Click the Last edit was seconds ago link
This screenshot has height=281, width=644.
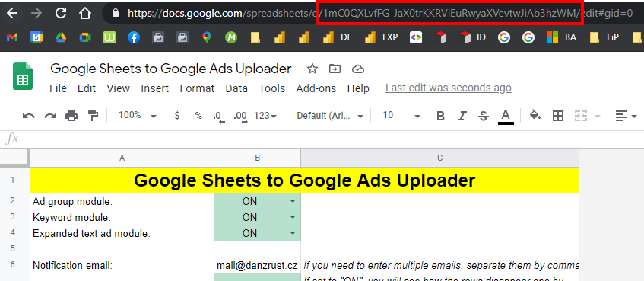tap(449, 88)
